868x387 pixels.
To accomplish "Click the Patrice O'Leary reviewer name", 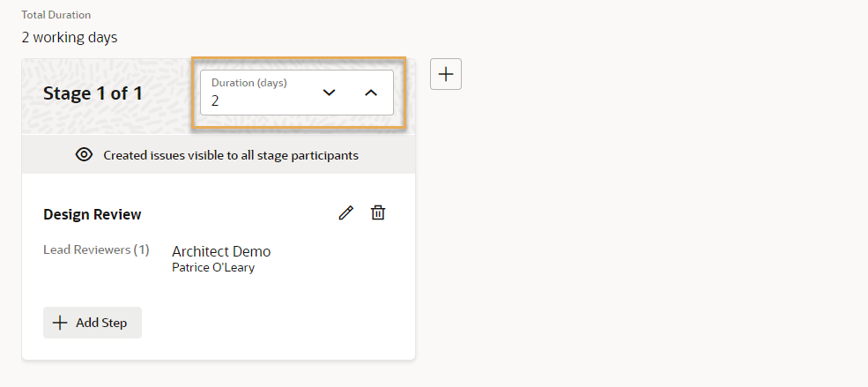I will coord(213,268).
